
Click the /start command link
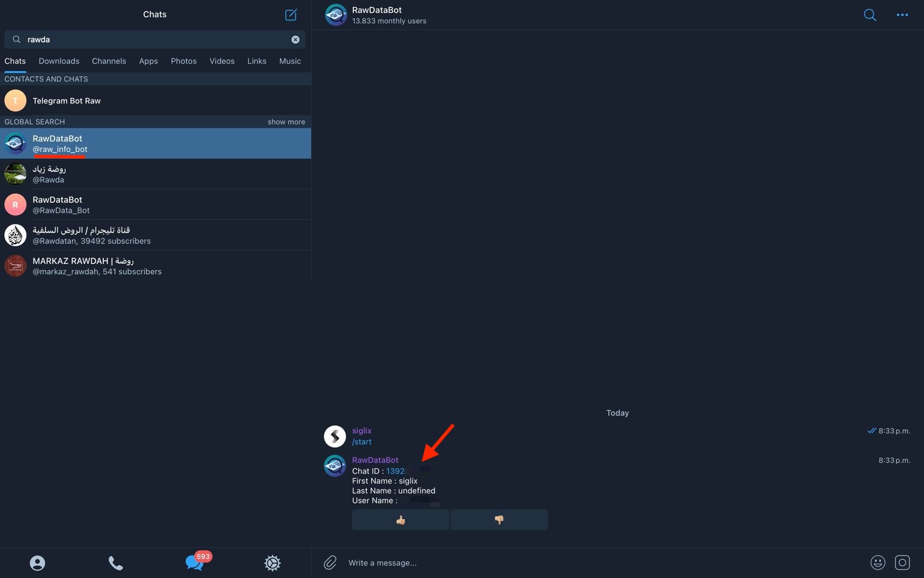point(362,442)
